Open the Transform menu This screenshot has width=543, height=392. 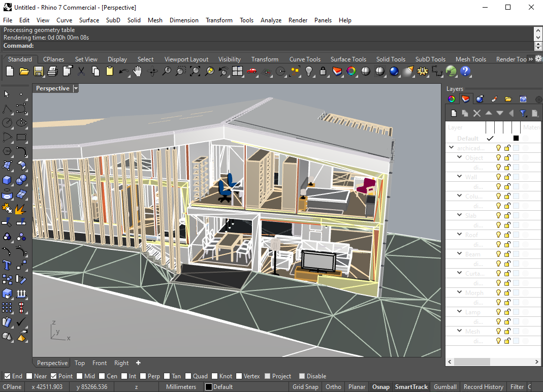pyautogui.click(x=219, y=20)
